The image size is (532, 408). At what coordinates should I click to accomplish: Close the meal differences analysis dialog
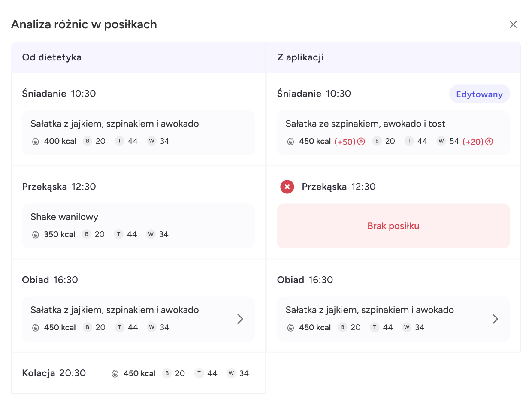click(x=513, y=24)
